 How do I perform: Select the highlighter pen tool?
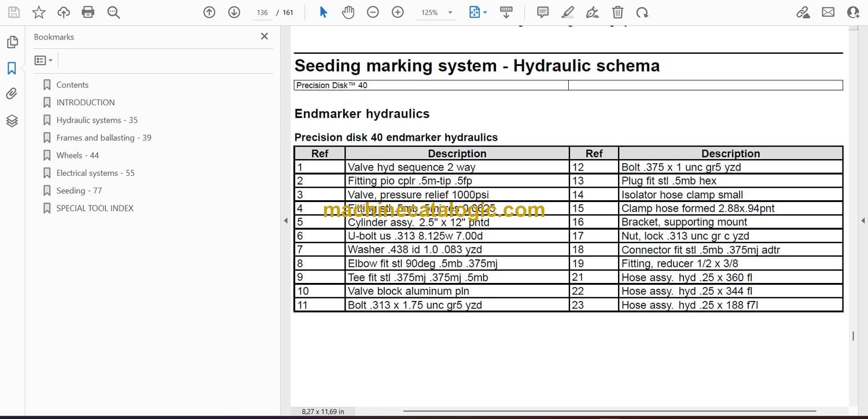(x=568, y=12)
